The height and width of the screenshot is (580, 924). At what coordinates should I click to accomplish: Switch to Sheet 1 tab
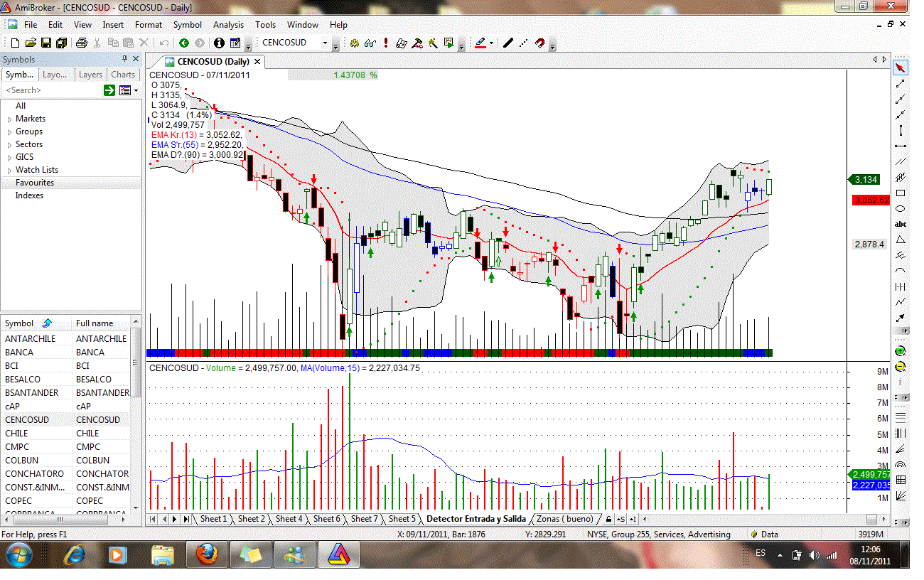[213, 519]
